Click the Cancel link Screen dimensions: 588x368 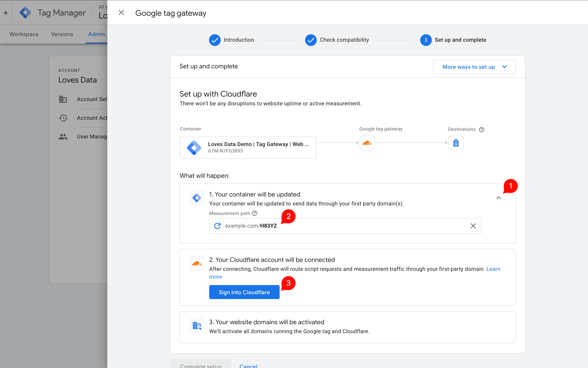248,366
